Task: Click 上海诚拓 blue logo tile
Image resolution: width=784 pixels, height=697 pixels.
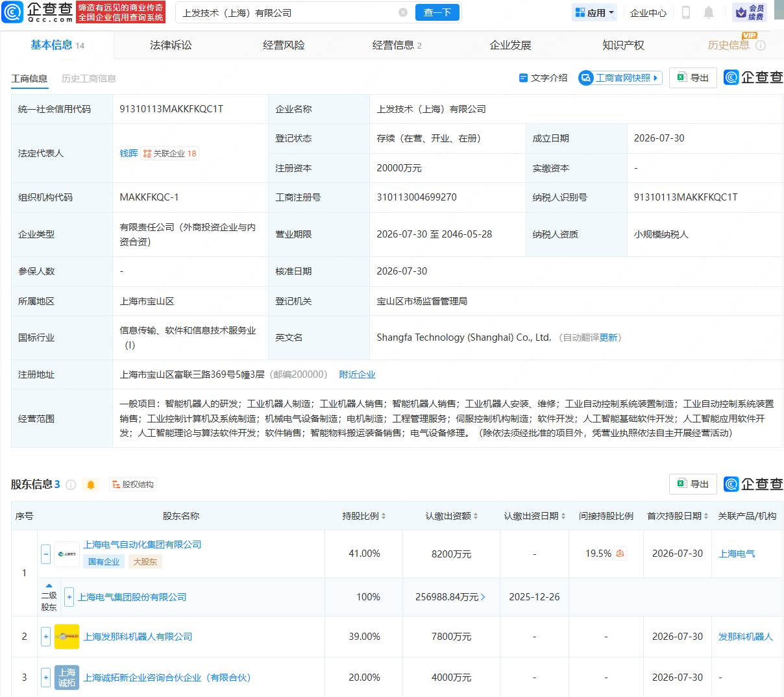Action: tap(67, 678)
